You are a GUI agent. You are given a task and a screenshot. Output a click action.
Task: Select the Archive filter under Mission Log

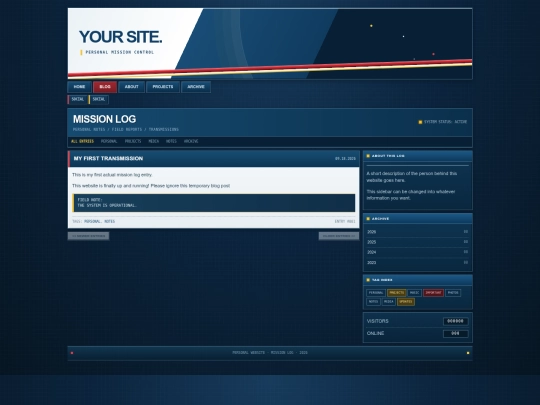pyautogui.click(x=191, y=141)
